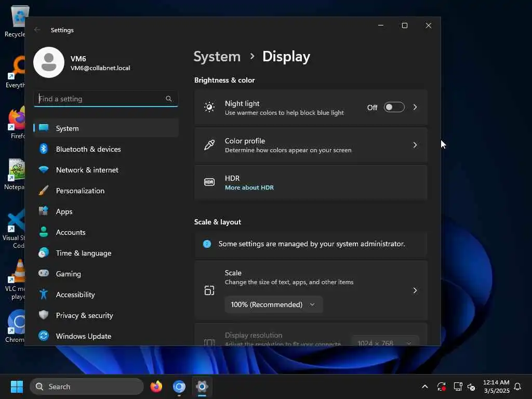Go to Network & internet settings
Image resolution: width=532 pixels, height=399 pixels.
106,170
